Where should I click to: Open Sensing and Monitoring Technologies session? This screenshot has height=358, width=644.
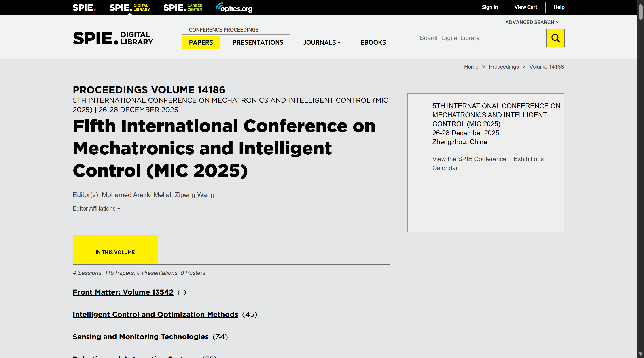[140, 337]
